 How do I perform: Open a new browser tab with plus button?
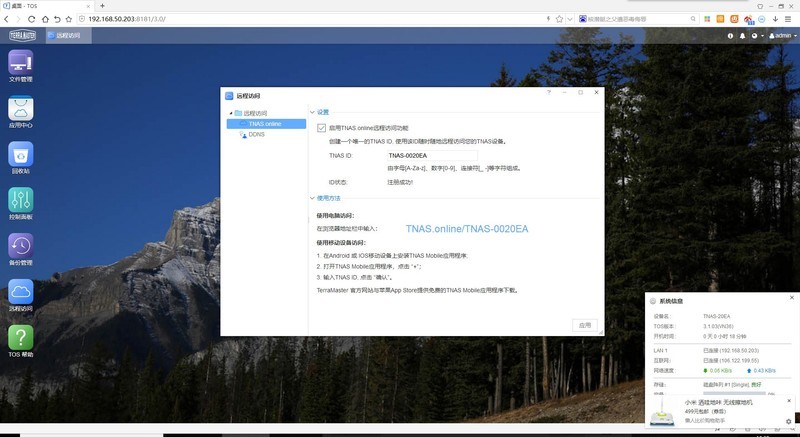103,6
